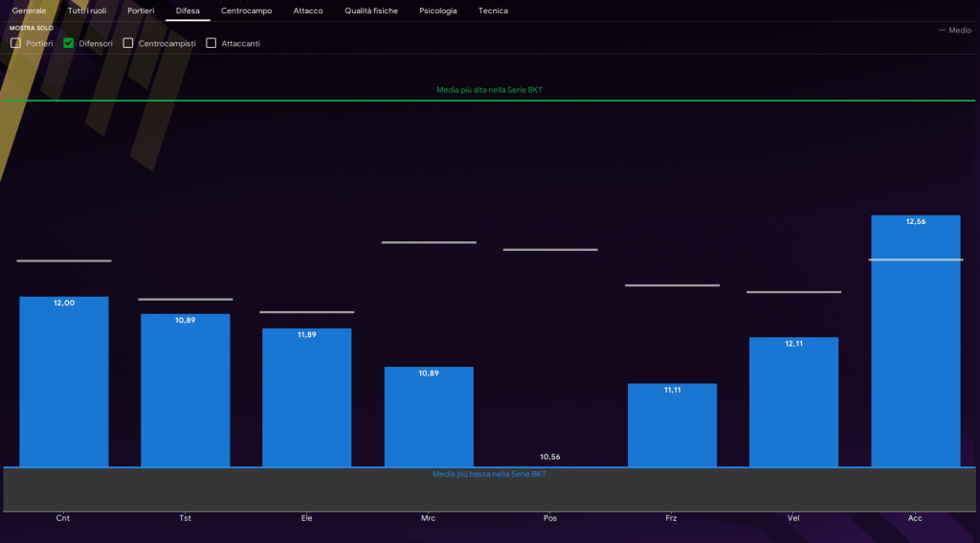Tick the Centrocampisti checkbox
Viewport: 980px width, 543px height.
point(128,43)
